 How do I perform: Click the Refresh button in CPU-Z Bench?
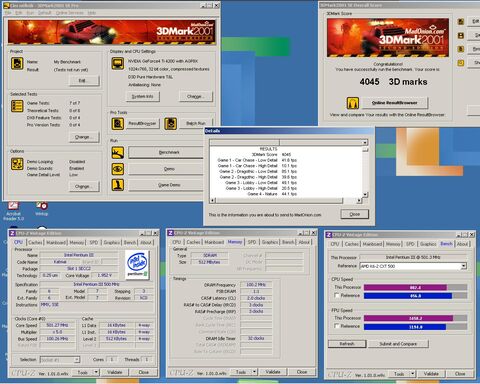[347, 344]
